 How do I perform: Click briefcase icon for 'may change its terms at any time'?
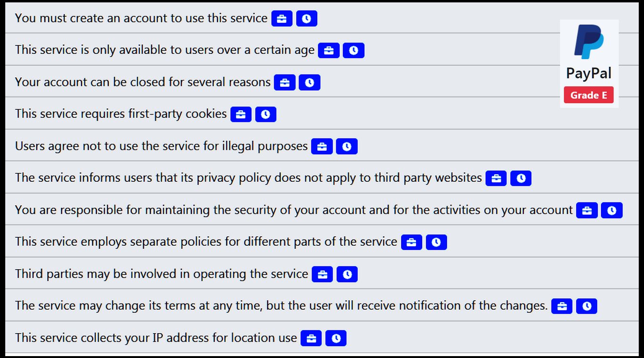pyautogui.click(x=562, y=306)
